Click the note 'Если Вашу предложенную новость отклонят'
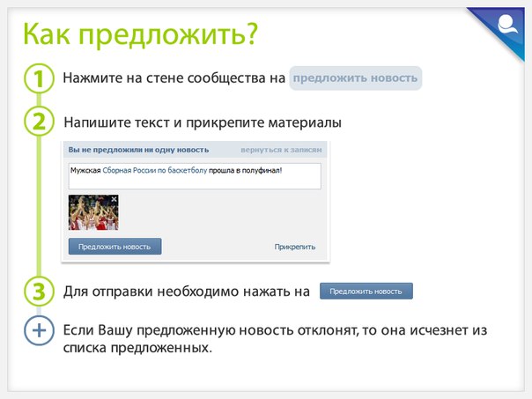Image resolution: width=532 pixels, height=399 pixels. (x=211, y=330)
